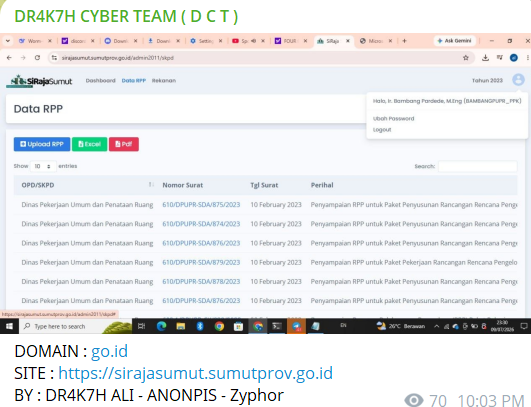Image resolution: width=531 pixels, height=407 pixels.
Task: Click the SiRajaSumut logo
Action: pyautogui.click(x=40, y=81)
